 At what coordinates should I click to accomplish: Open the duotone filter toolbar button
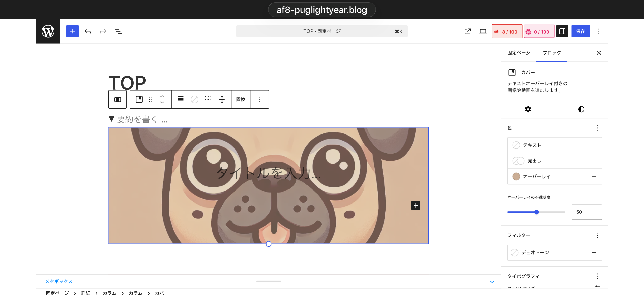pos(194,99)
